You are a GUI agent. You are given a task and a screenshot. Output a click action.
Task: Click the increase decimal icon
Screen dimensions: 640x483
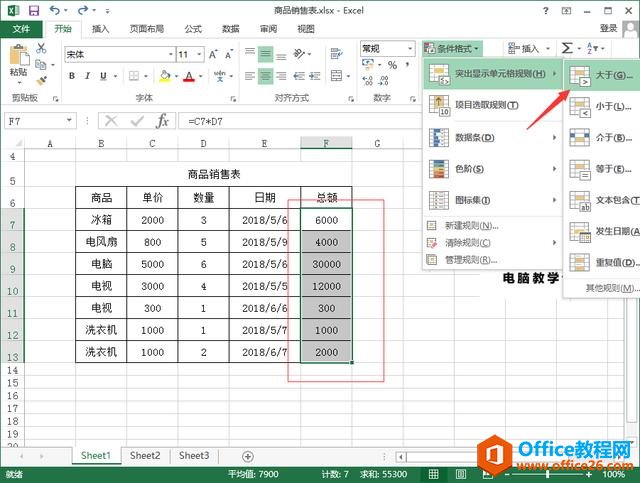point(367,80)
